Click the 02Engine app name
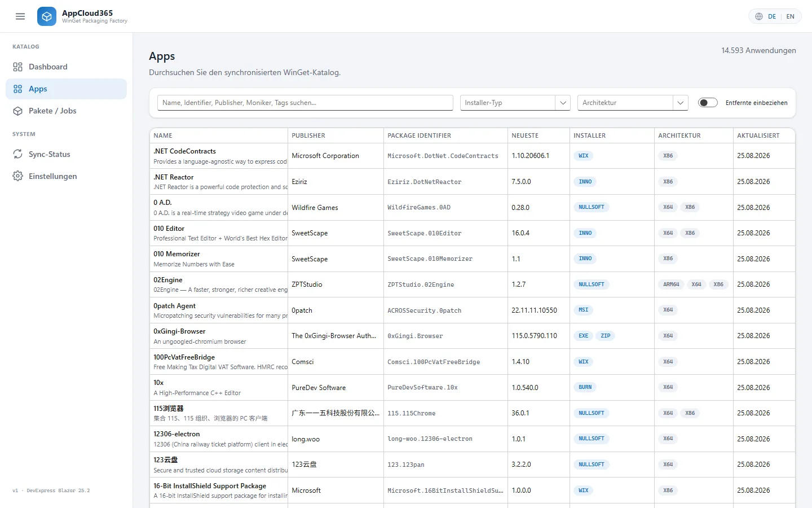The width and height of the screenshot is (812, 508). tap(168, 280)
